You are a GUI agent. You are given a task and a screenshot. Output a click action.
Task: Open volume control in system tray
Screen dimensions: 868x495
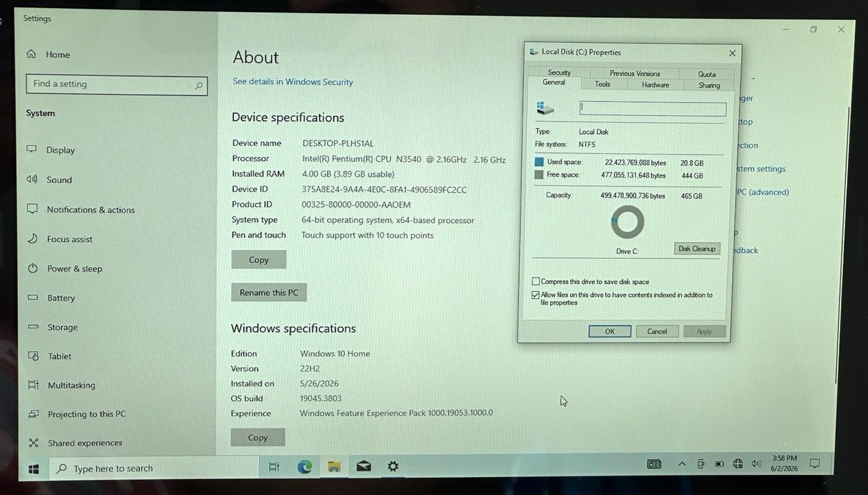click(x=756, y=464)
